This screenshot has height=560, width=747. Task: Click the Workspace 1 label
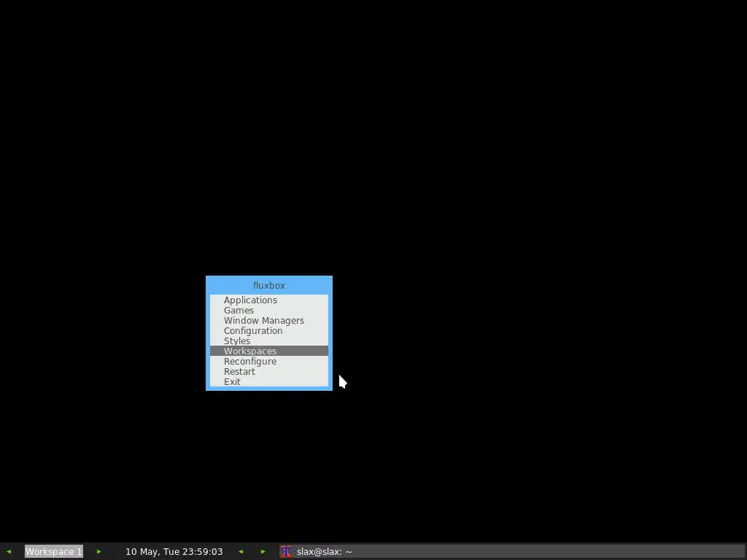[54, 551]
